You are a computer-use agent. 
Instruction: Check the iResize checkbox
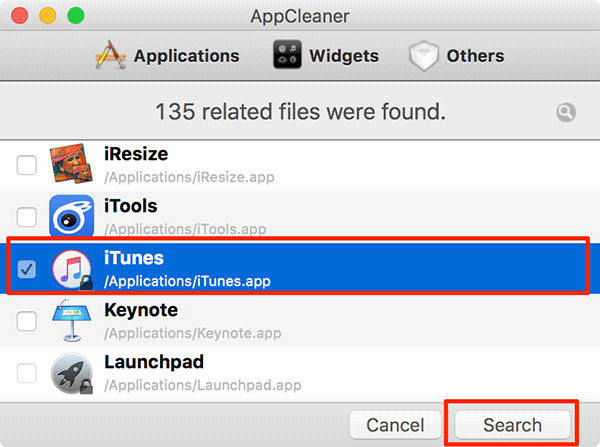(x=27, y=165)
